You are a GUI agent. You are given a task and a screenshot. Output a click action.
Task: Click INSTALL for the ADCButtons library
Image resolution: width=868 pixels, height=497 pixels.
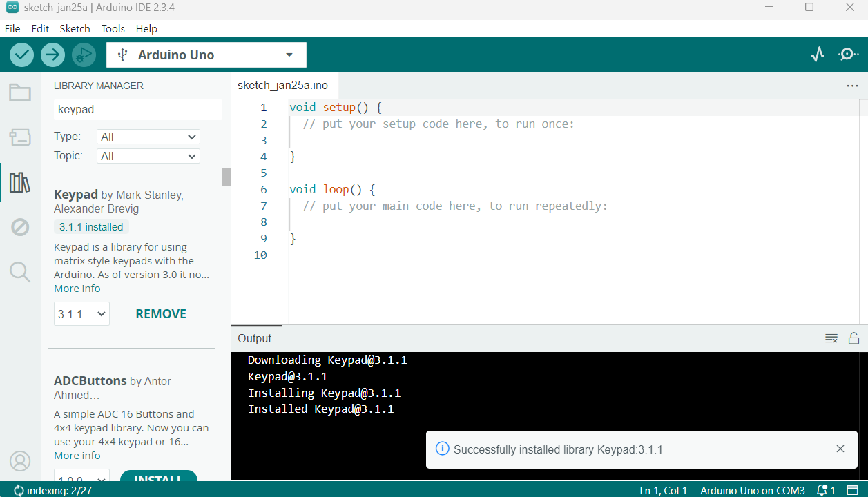pyautogui.click(x=159, y=476)
